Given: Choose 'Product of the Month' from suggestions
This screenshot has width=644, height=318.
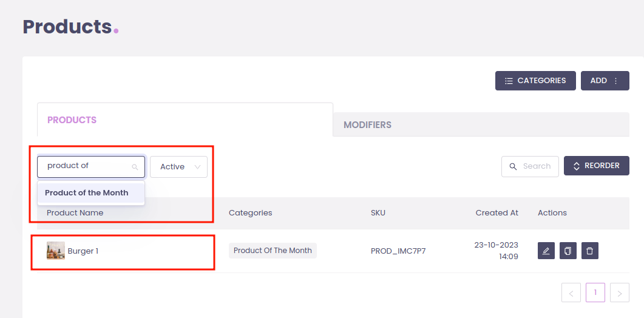Looking at the screenshot, I should point(87,193).
